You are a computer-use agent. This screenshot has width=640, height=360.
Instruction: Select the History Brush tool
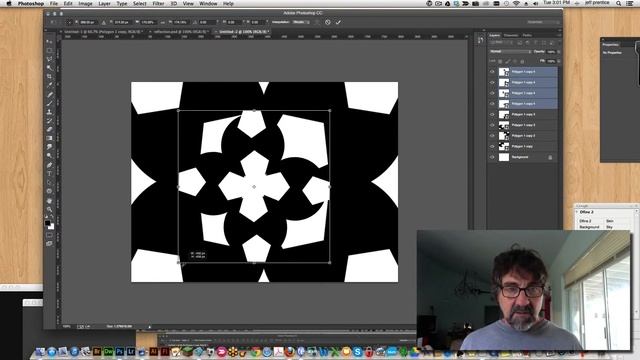[49, 121]
